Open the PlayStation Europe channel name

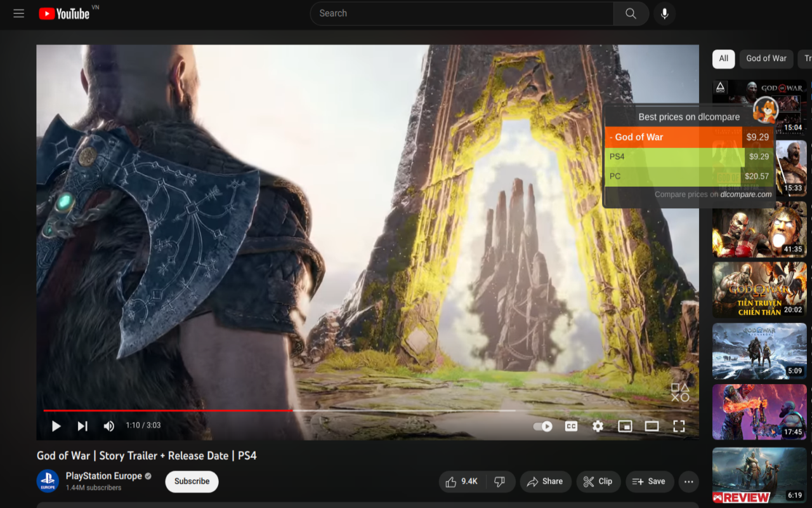click(x=104, y=476)
